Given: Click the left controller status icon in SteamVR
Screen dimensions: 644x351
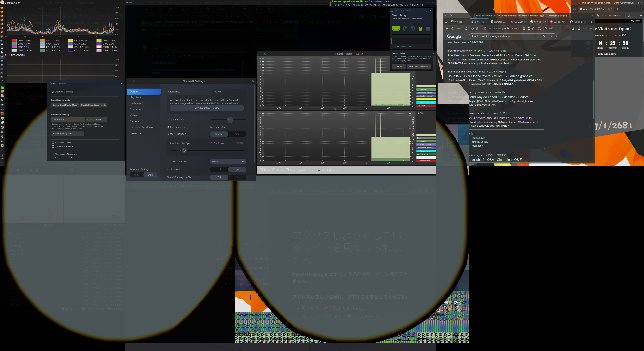Looking at the screenshot, I should tap(405, 28).
